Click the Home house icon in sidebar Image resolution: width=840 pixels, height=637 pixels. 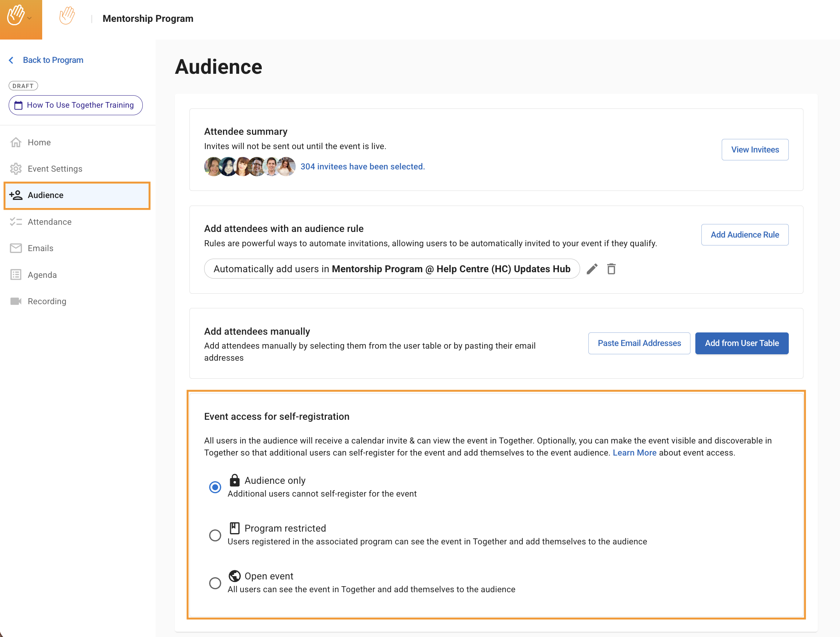[16, 142]
